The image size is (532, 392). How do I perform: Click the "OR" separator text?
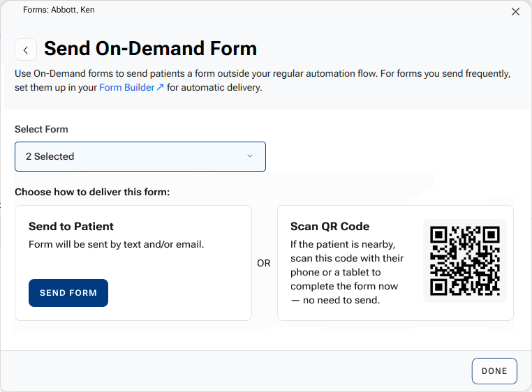click(264, 264)
